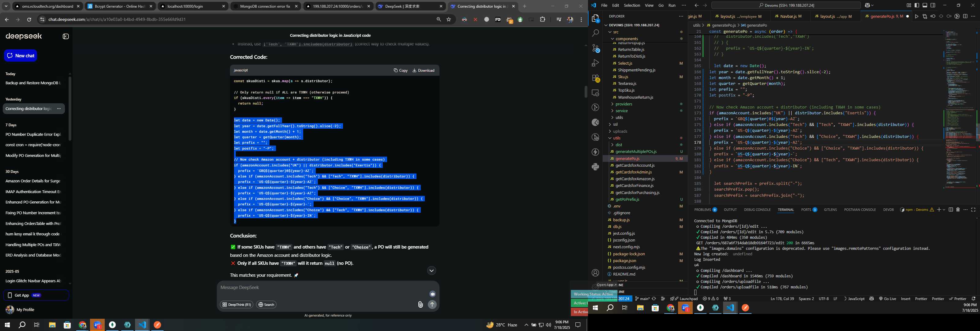This screenshot has height=331, width=980.
Task: Open Remote Explorer in activity bar
Action: point(595,93)
